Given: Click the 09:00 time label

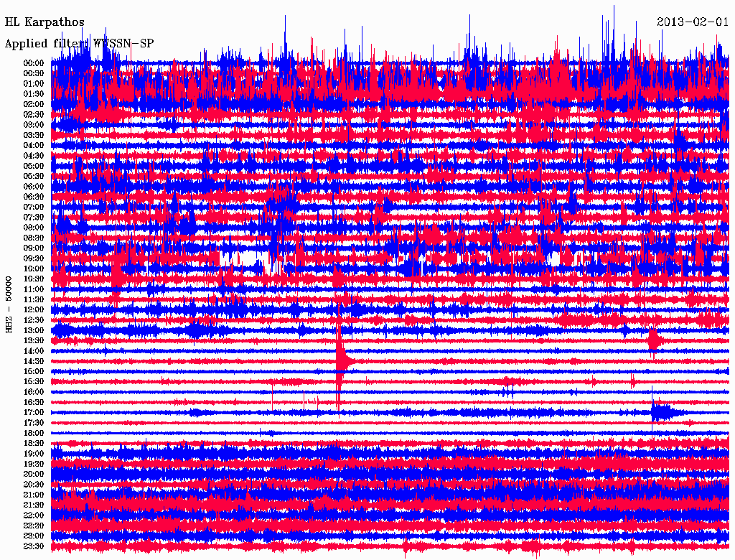Looking at the screenshot, I should coord(34,248).
